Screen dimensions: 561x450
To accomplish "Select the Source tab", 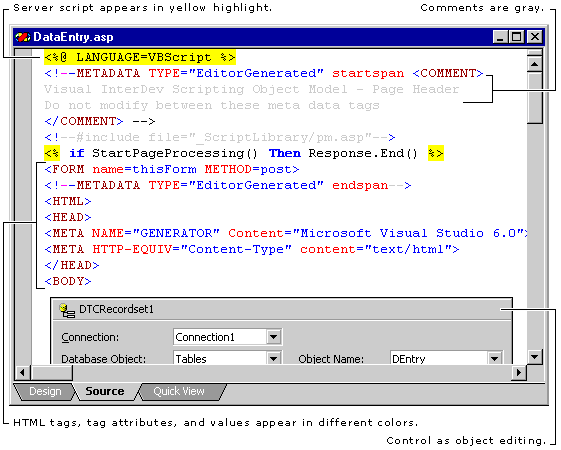I will pyautogui.click(x=104, y=392).
